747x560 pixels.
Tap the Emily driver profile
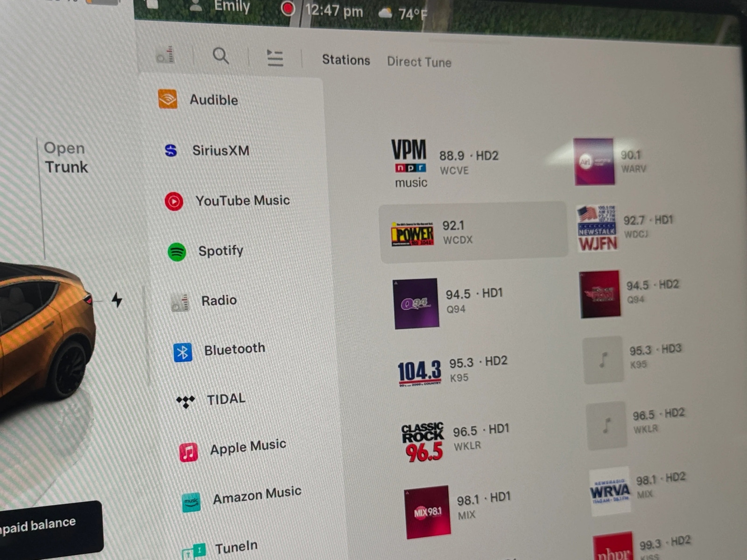point(220,6)
